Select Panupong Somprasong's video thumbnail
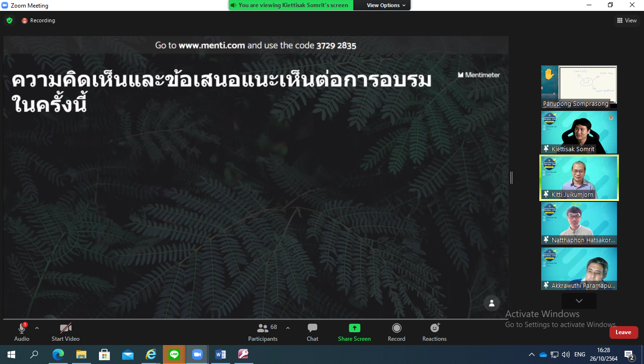Image resolution: width=644 pixels, height=364 pixels. tap(579, 87)
